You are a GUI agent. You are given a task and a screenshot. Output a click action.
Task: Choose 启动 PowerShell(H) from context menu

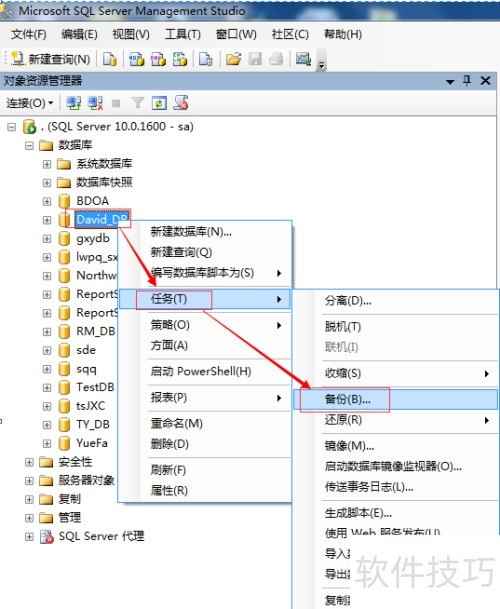tap(201, 372)
